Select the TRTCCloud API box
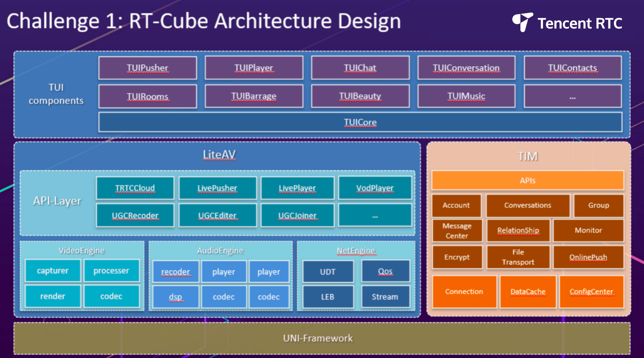Image resolution: width=644 pixels, height=358 pixels. 135,188
